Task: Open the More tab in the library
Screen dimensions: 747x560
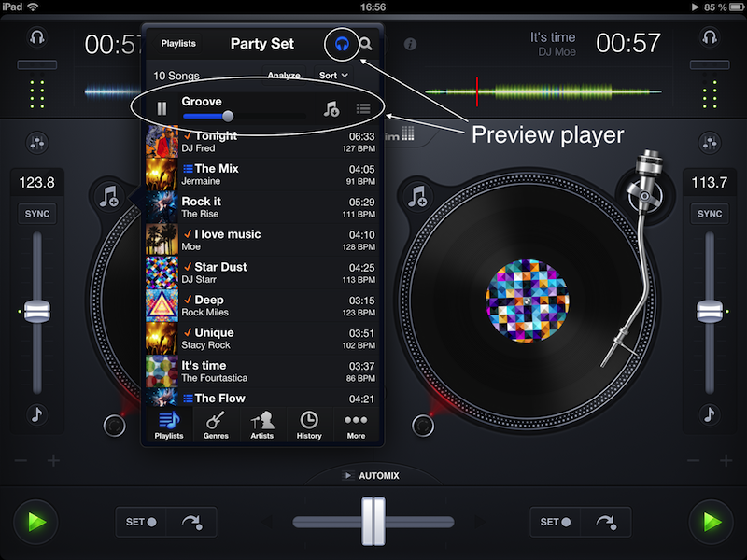Action: click(x=356, y=425)
